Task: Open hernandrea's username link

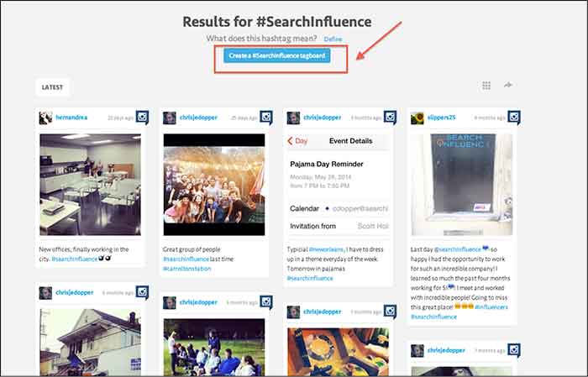Action: pyautogui.click(x=71, y=118)
